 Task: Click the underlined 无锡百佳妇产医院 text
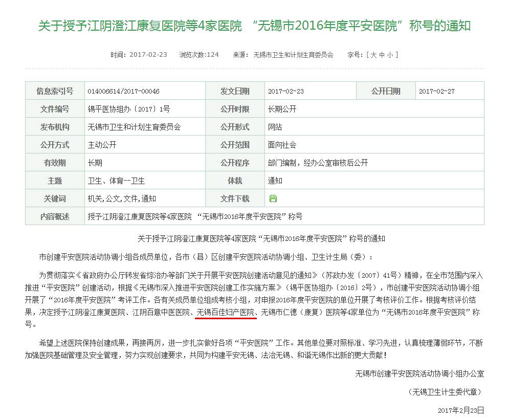[226, 312]
